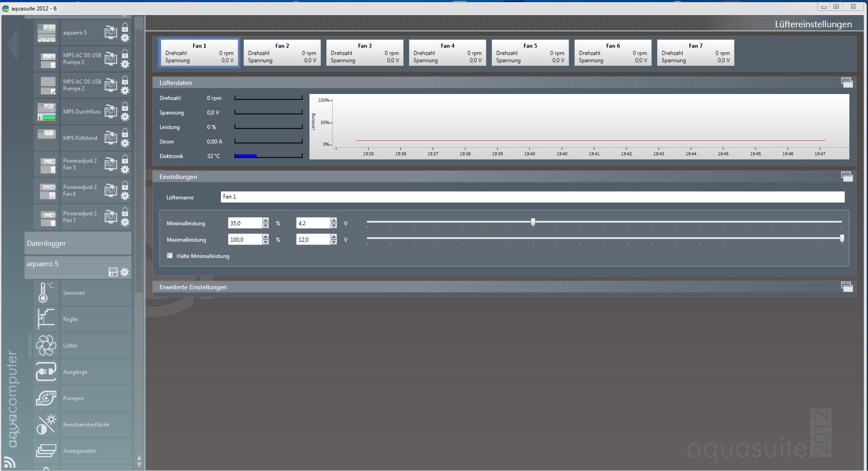Click the Pumpen pump icon
This screenshot has width=868, height=471.
(46, 398)
